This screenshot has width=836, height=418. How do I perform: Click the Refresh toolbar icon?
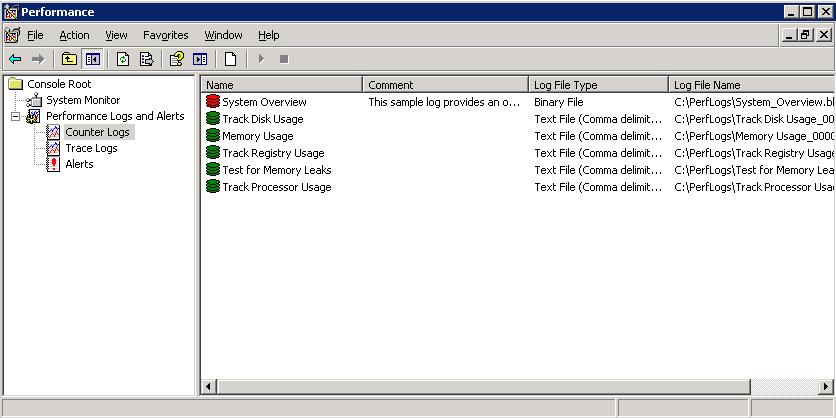[123, 59]
